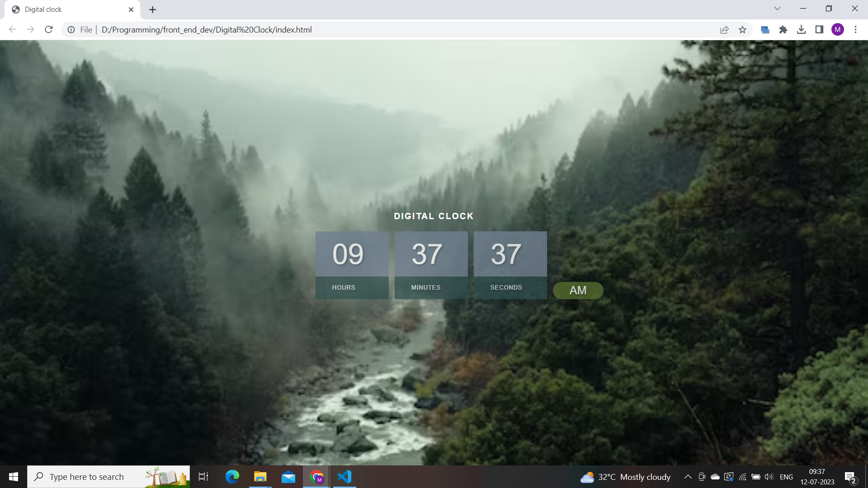Launch Microsoft Edge from taskbar
The height and width of the screenshot is (488, 868).
232,477
